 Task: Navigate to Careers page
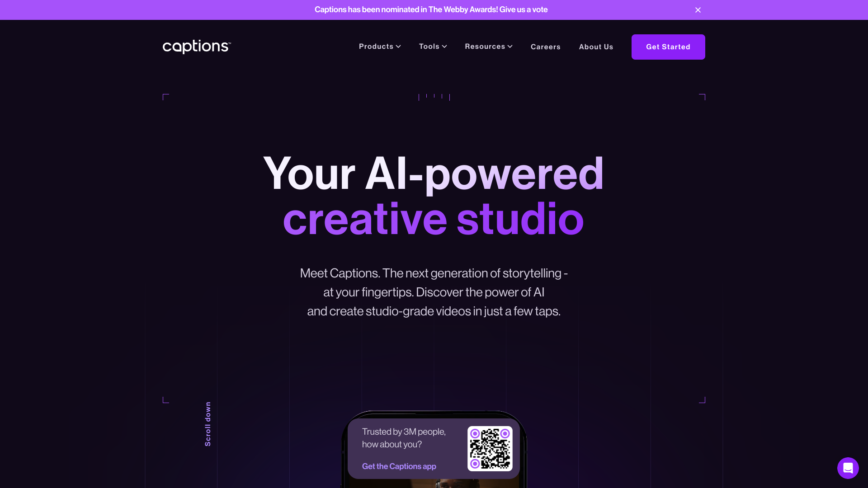[x=546, y=47]
